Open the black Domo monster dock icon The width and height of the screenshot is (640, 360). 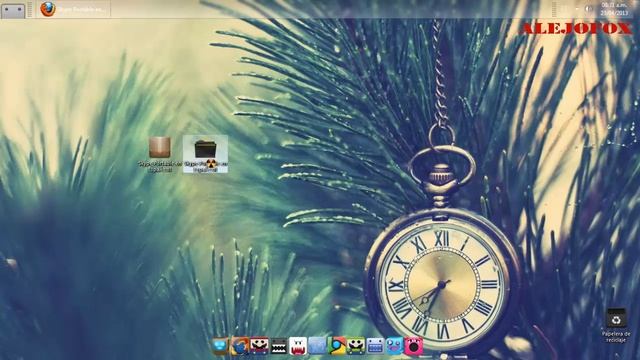pos(279,347)
